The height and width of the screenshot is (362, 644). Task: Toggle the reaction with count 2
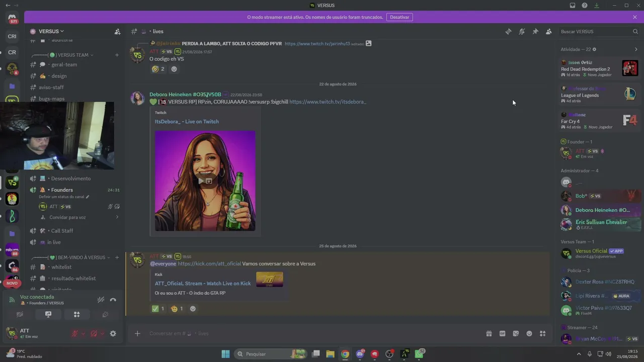tap(158, 69)
